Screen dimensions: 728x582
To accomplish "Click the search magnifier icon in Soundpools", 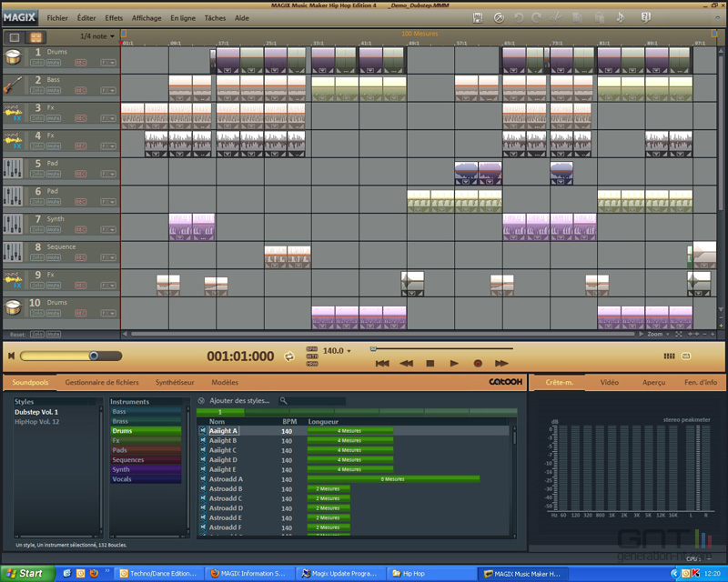I will coord(283,400).
